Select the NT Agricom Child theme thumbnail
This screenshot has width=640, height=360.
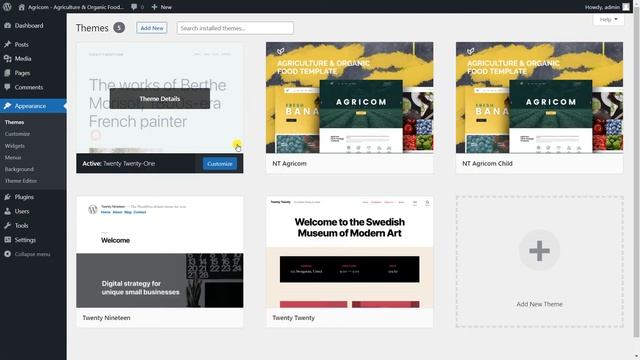pyautogui.click(x=540, y=98)
